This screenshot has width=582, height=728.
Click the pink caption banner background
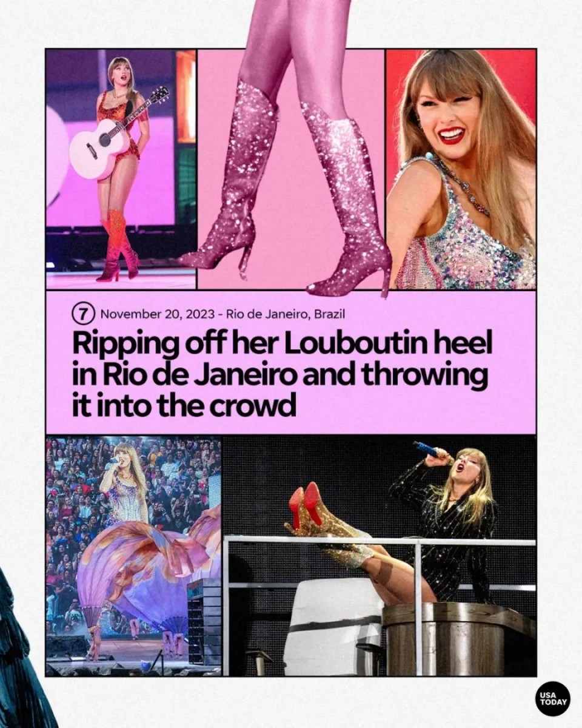(x=291, y=362)
